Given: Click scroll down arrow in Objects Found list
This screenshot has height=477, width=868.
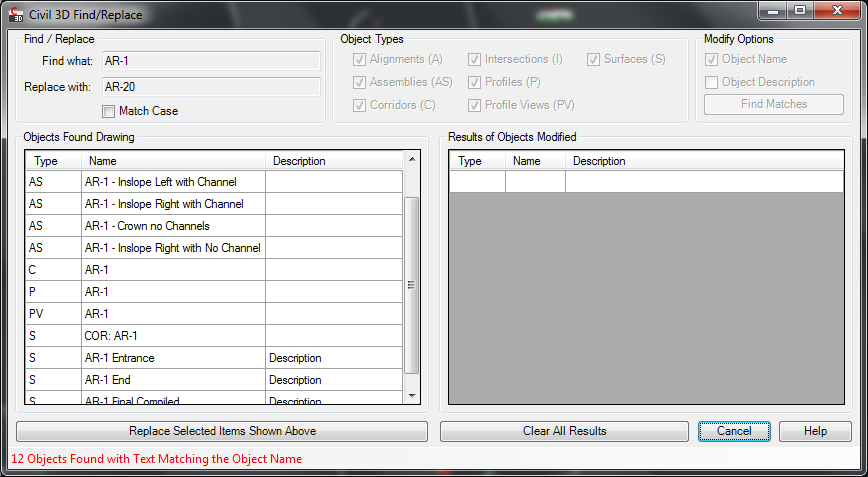Looking at the screenshot, I should click(412, 396).
